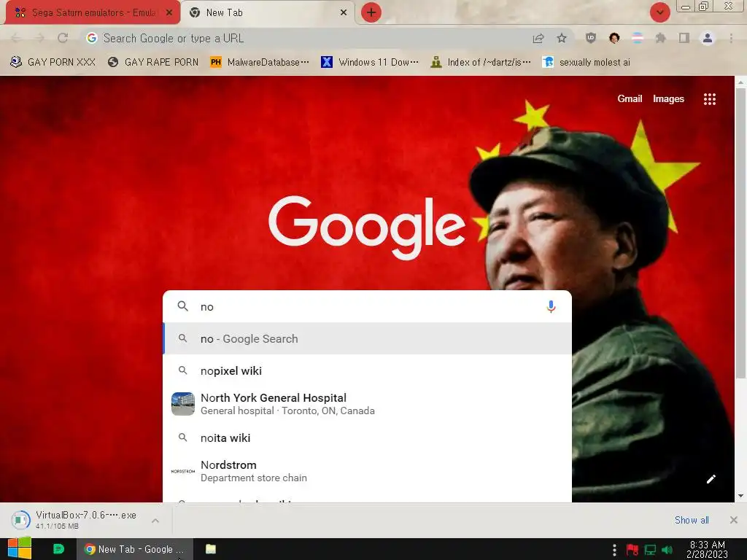747x560 pixels.
Task: Click the page scrollbar up arrow
Action: (x=741, y=82)
